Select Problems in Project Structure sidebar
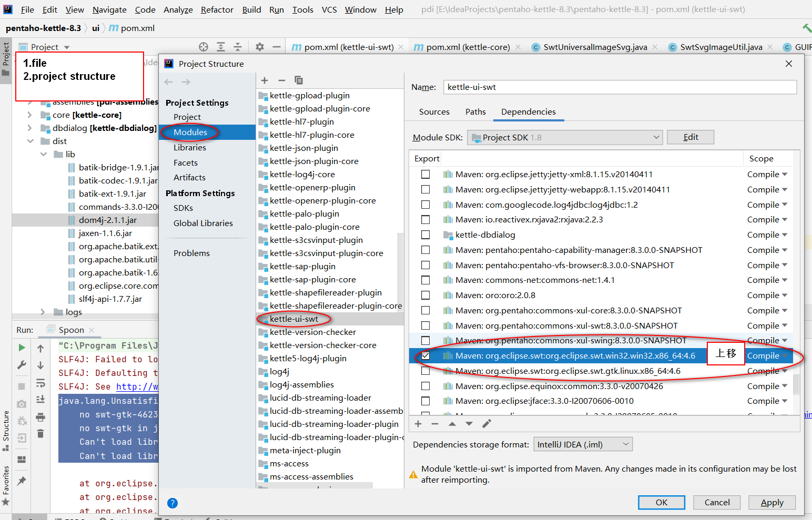Screen dimensions: 812x520 point(192,253)
